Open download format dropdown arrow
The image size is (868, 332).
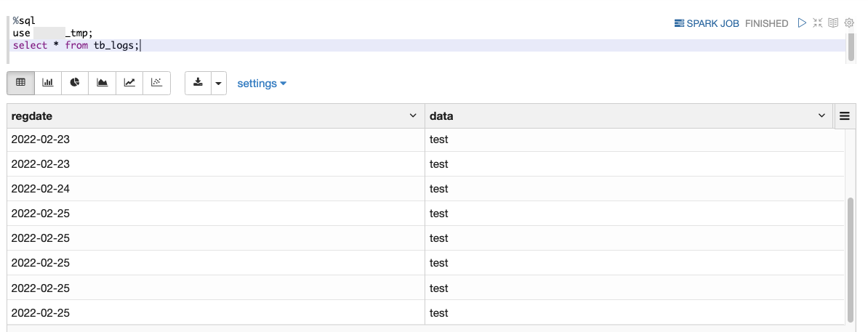click(219, 84)
